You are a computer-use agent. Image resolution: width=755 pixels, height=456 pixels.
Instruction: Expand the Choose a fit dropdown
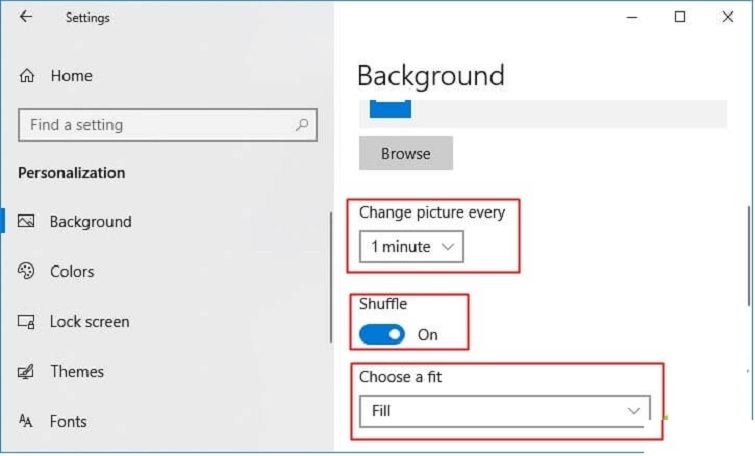503,411
